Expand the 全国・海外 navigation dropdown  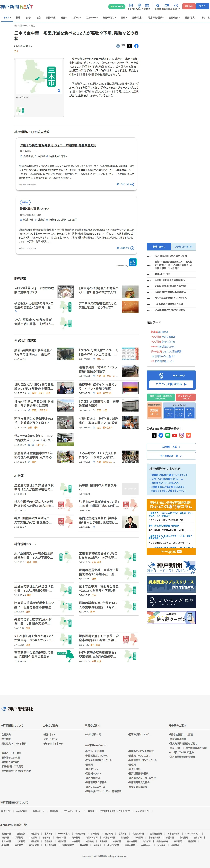click(x=174, y=18)
